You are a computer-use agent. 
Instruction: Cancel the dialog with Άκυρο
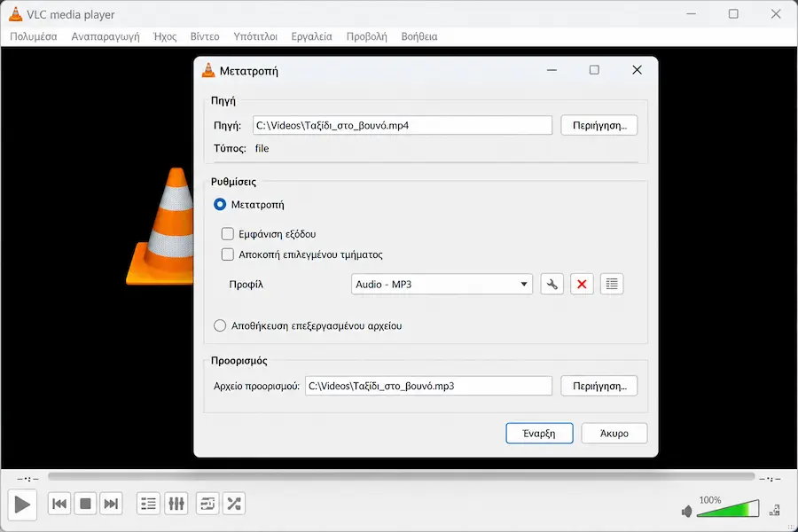point(614,434)
